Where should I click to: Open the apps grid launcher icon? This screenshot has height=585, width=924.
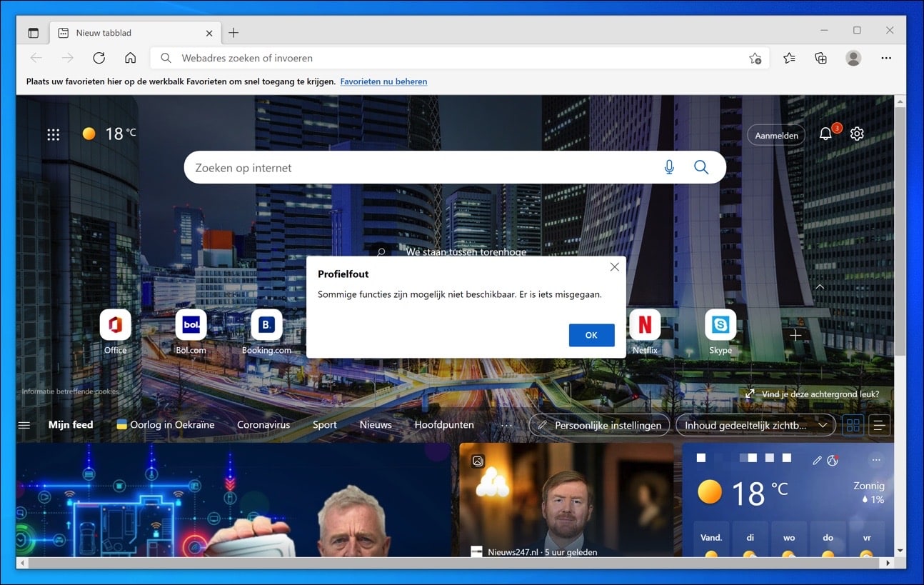(54, 134)
